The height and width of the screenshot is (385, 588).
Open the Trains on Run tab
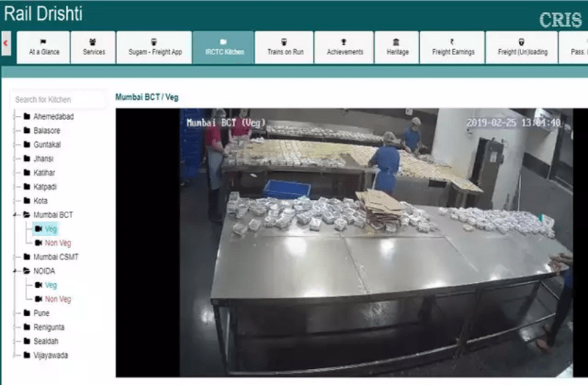click(284, 47)
